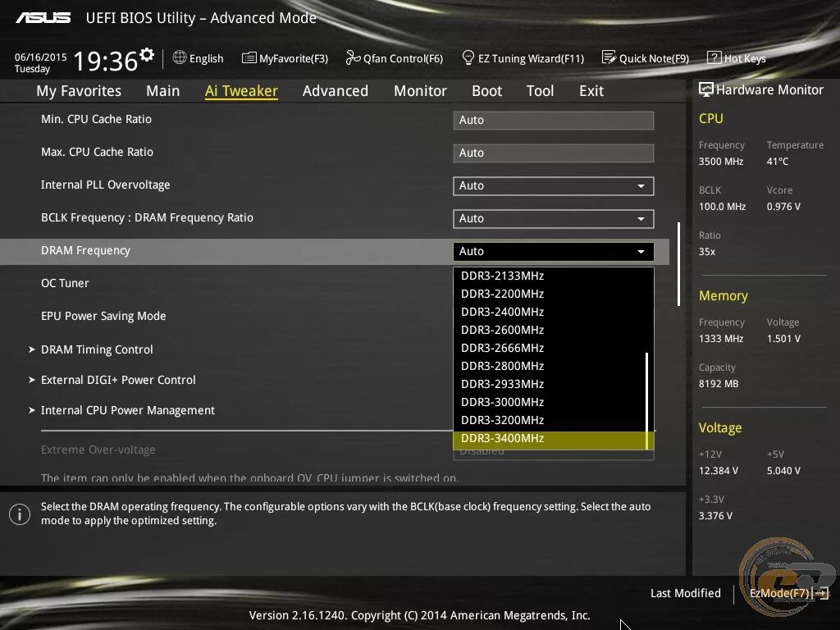This screenshot has height=630, width=840.
Task: Open the Tool tab
Action: (x=540, y=91)
